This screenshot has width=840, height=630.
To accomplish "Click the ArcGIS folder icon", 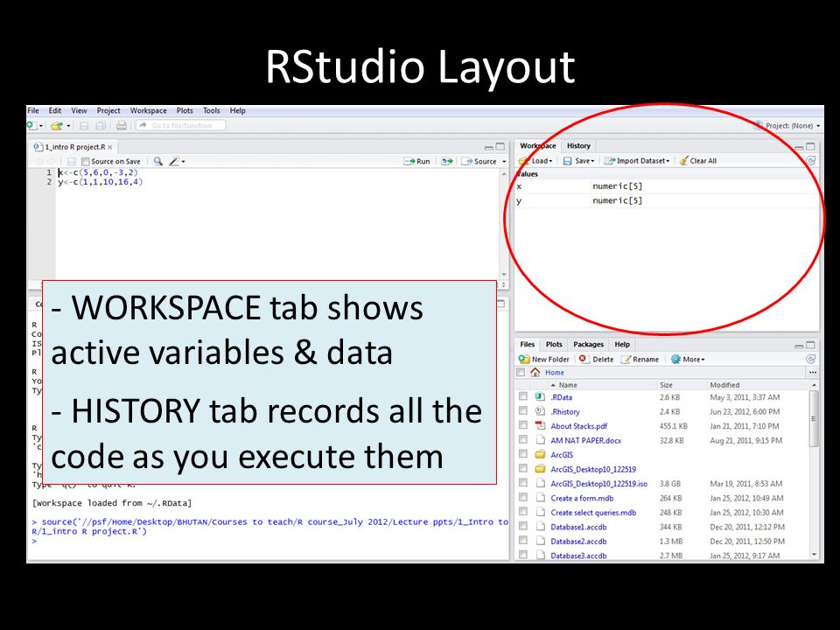I will (x=540, y=454).
